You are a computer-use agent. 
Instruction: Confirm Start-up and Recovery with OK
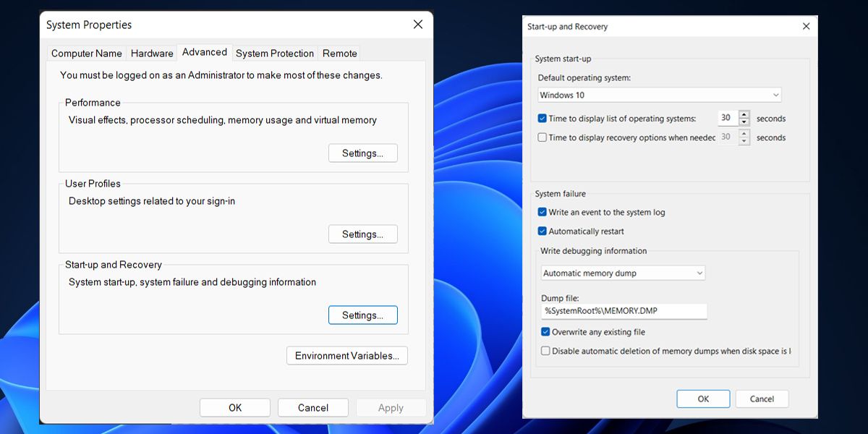click(703, 399)
